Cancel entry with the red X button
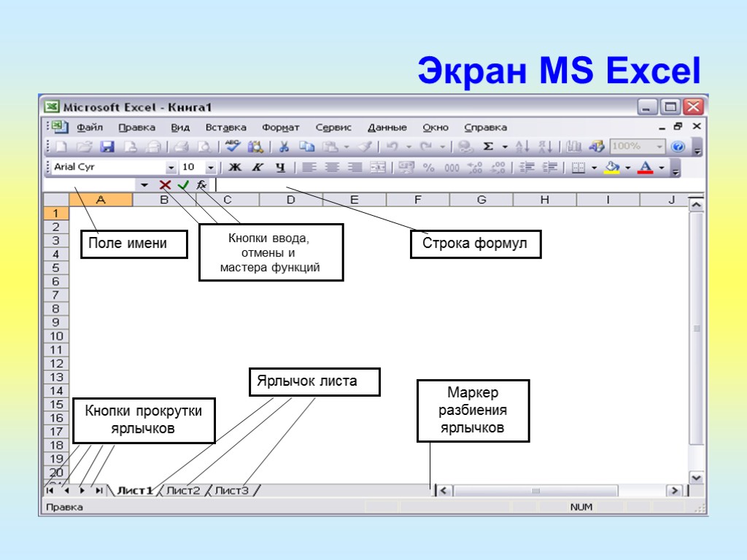Image resolution: width=747 pixels, height=560 pixels. pyautogui.click(x=165, y=184)
